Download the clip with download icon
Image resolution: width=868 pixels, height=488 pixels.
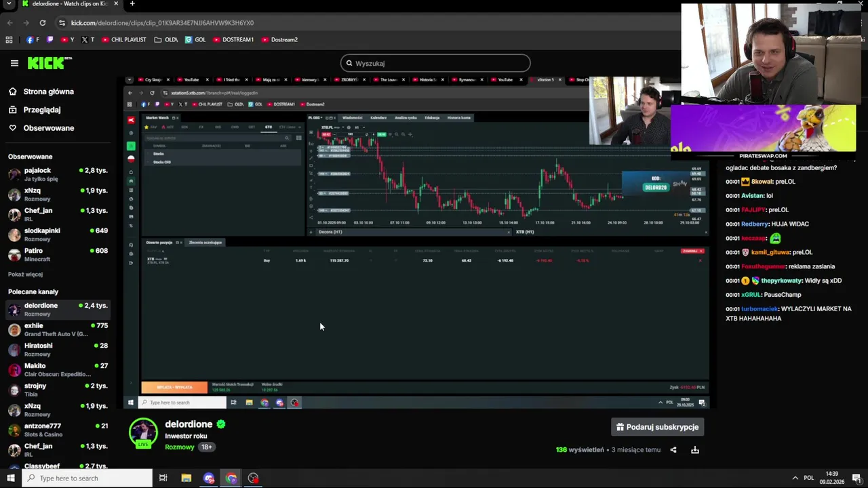pyautogui.click(x=695, y=450)
